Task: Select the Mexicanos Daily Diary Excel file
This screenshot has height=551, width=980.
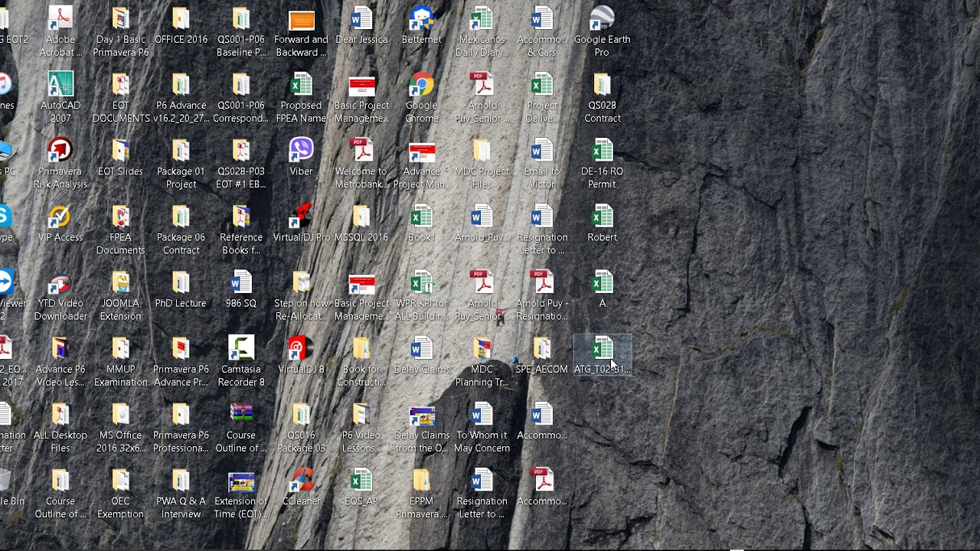Action: click(x=482, y=18)
